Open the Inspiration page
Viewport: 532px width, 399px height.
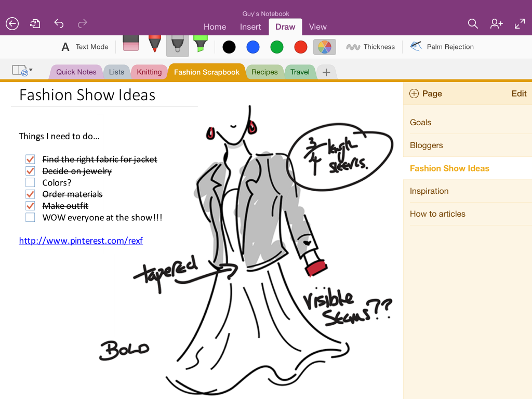click(429, 191)
